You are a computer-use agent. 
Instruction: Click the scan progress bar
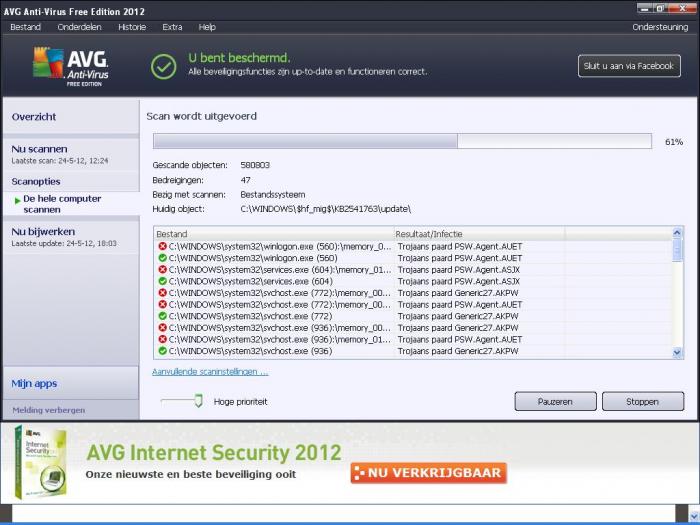[402, 141]
